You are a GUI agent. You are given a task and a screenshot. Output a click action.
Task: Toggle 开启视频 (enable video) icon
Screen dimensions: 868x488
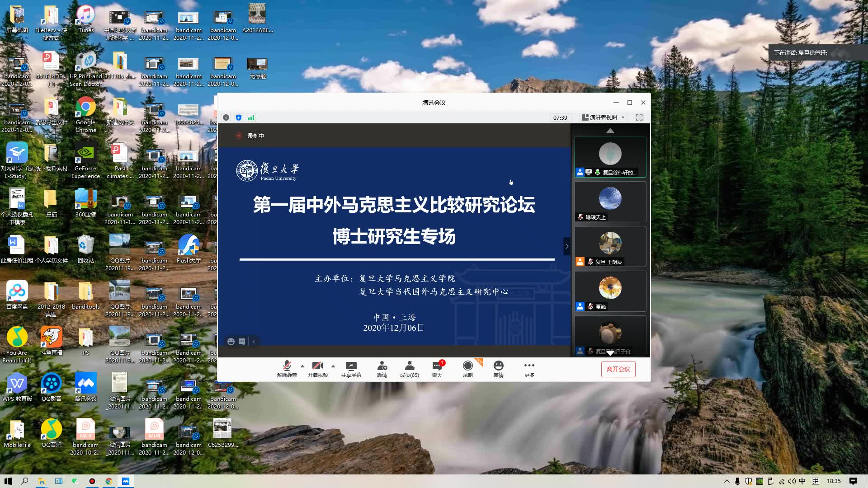[x=316, y=369]
